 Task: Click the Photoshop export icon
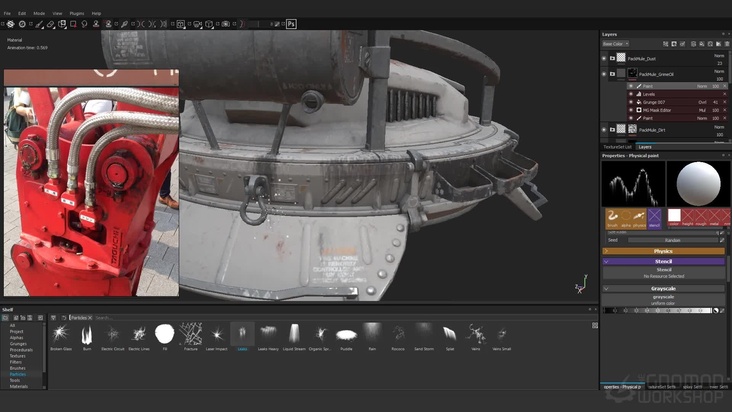pos(291,23)
